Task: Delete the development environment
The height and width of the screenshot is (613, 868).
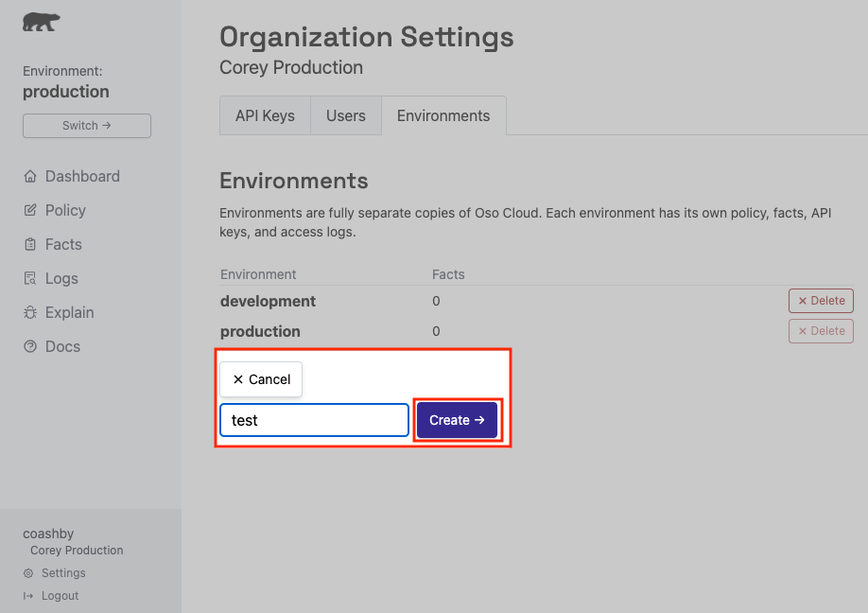Action: 821,301
